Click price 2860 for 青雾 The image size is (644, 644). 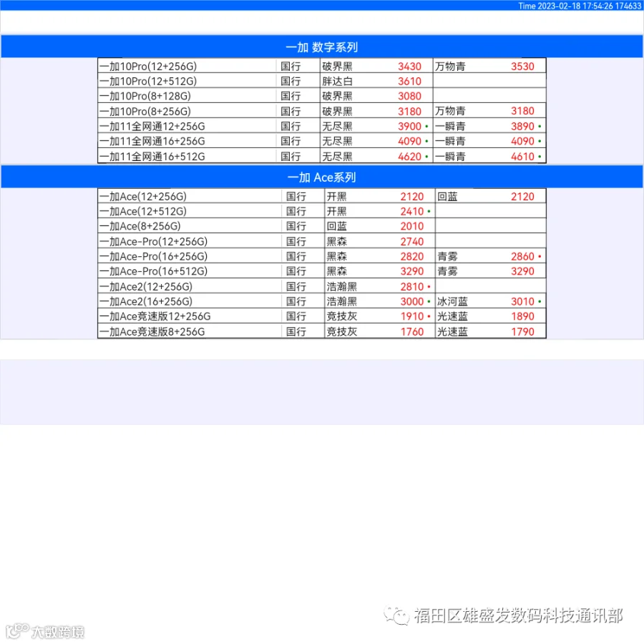522,256
